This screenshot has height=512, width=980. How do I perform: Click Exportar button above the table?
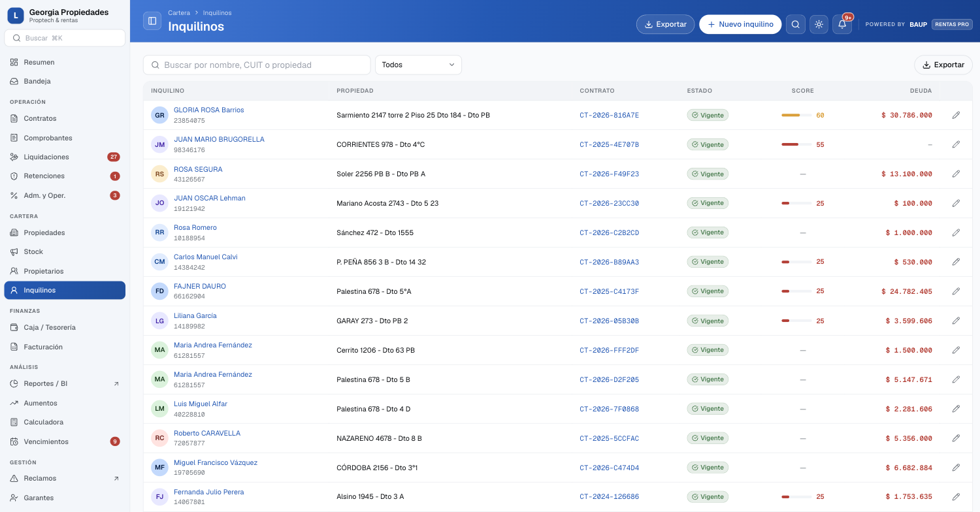tap(943, 65)
